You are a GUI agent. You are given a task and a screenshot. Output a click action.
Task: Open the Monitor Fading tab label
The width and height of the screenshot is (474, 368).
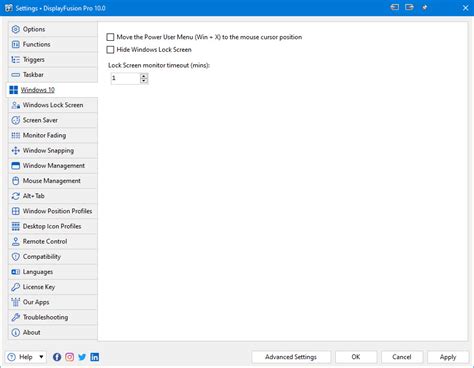tap(44, 135)
